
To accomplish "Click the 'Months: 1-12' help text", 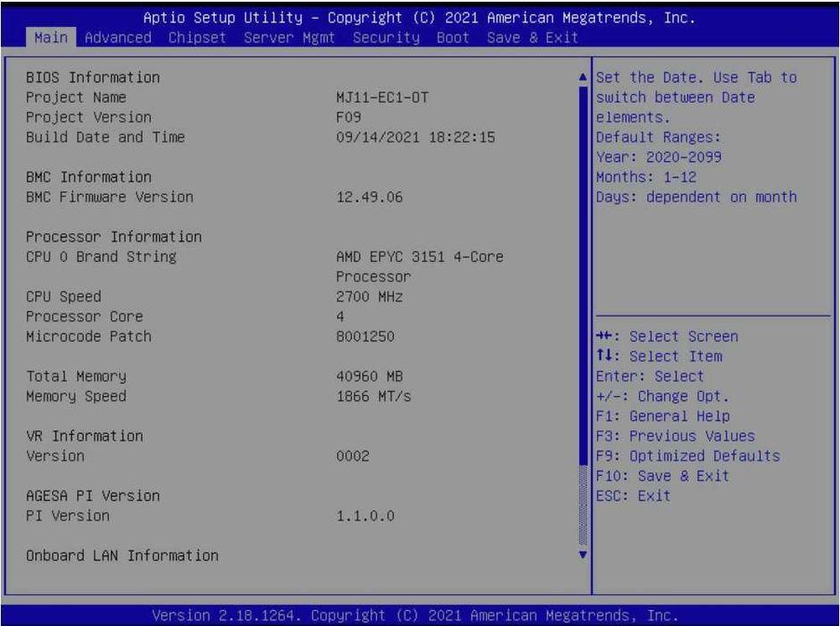I will pyautogui.click(x=646, y=176).
